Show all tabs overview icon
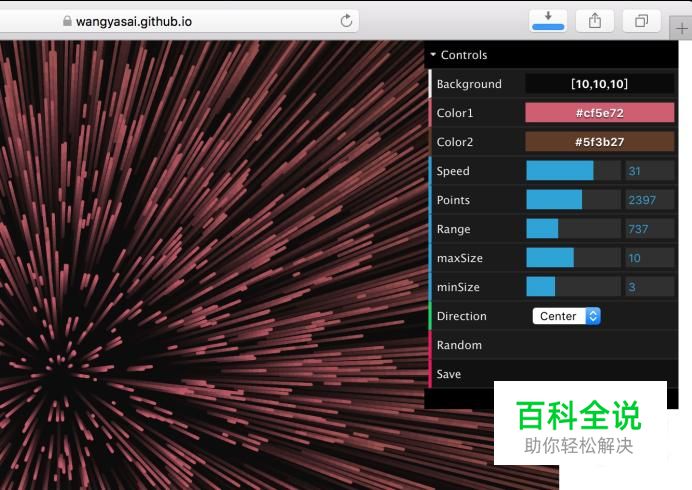The width and height of the screenshot is (692, 490). (642, 21)
